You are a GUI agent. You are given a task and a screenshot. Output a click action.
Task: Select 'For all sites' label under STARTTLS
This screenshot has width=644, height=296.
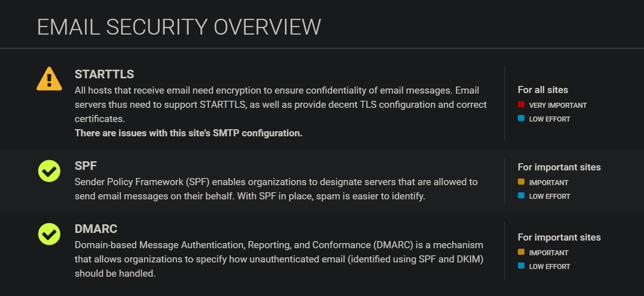coord(543,90)
